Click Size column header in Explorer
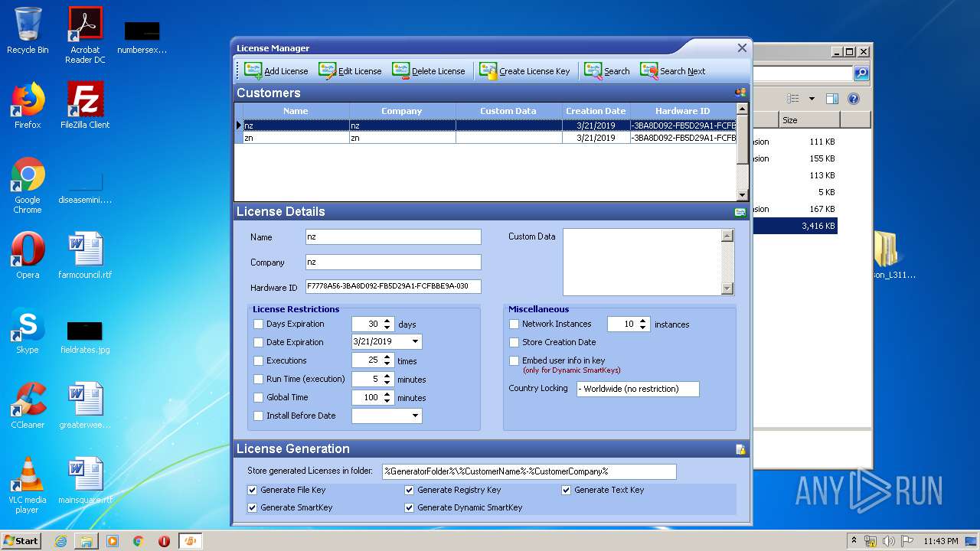The image size is (980, 551). pos(809,120)
